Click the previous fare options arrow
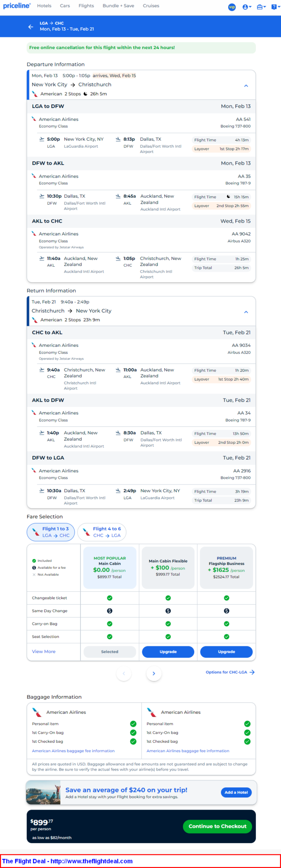This screenshot has width=281, height=868. coord(124,674)
